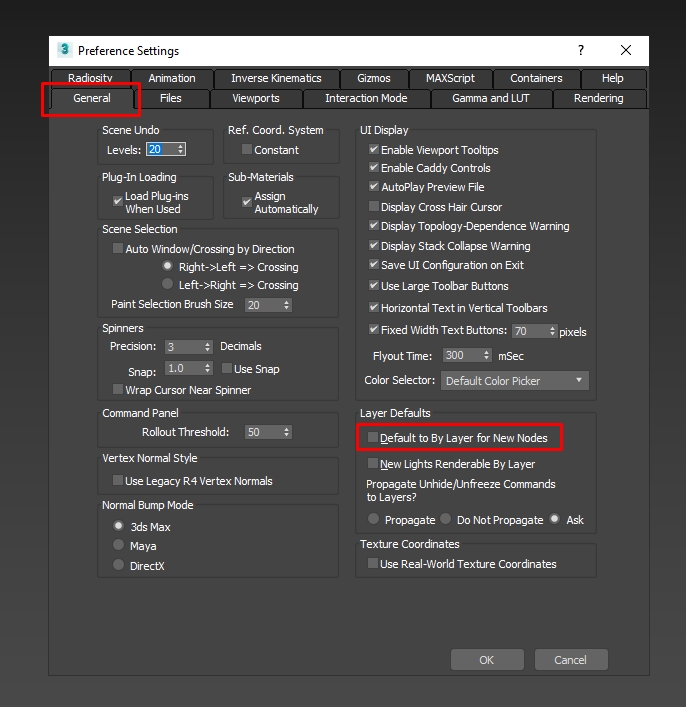Switch to the Viewports tab

click(256, 98)
